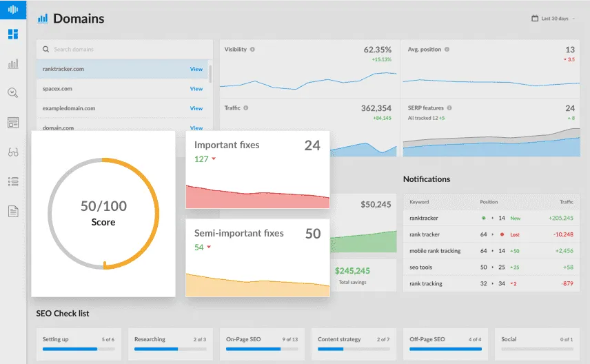Select the mobile rank tracking notification row
The width and height of the screenshot is (590, 364).
(x=491, y=251)
